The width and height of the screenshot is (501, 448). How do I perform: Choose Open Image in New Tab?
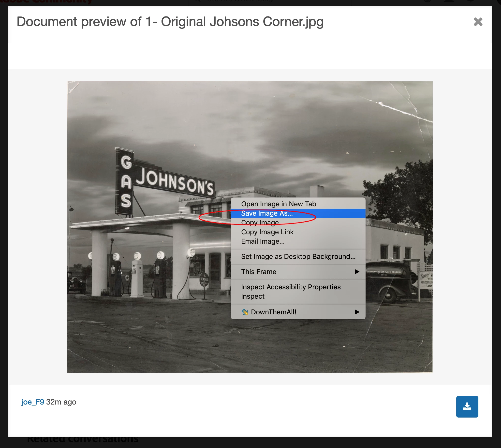(278, 204)
